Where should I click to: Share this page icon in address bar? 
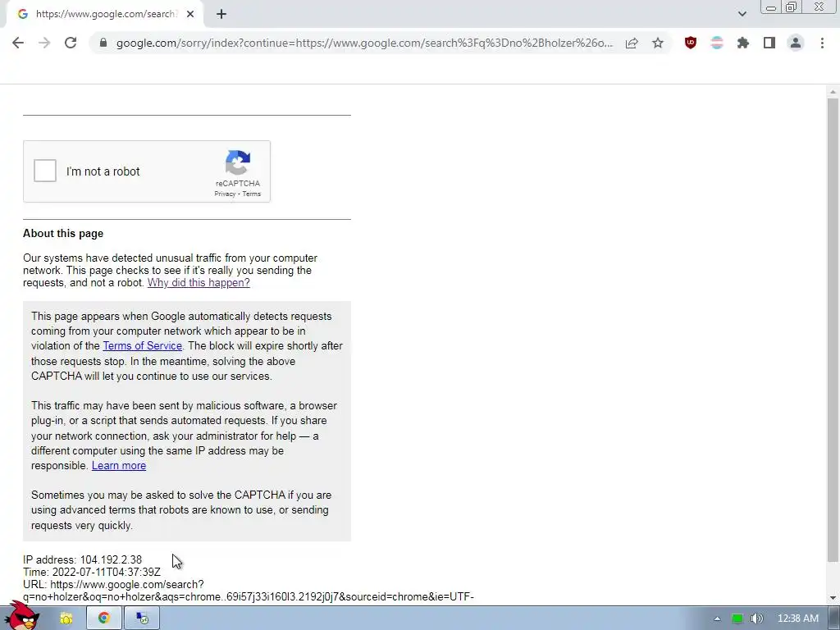[632, 43]
